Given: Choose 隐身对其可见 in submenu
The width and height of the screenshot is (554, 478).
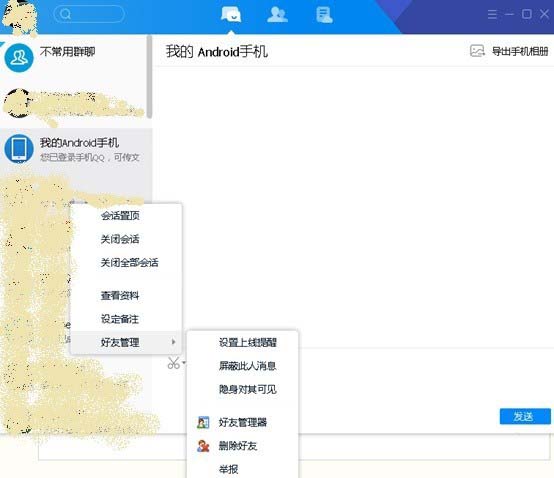Looking at the screenshot, I should (x=242, y=389).
